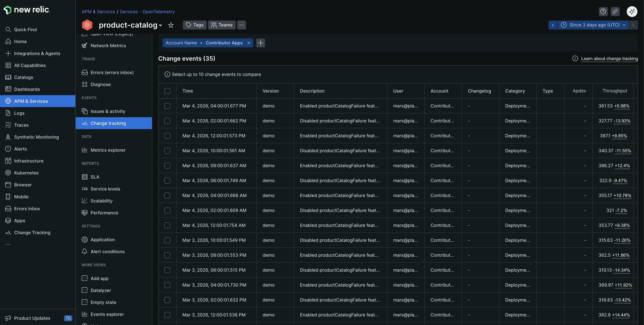
Task: Select all change events via header checkbox
Action: click(167, 91)
